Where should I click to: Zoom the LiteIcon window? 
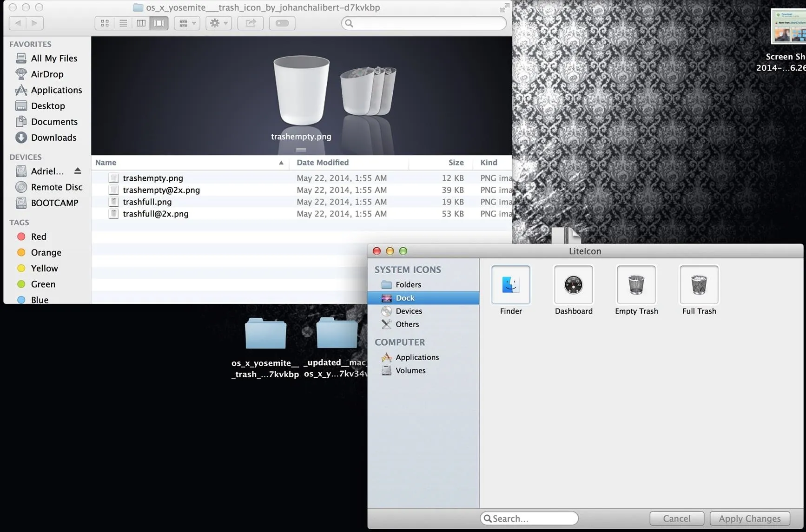click(x=403, y=251)
